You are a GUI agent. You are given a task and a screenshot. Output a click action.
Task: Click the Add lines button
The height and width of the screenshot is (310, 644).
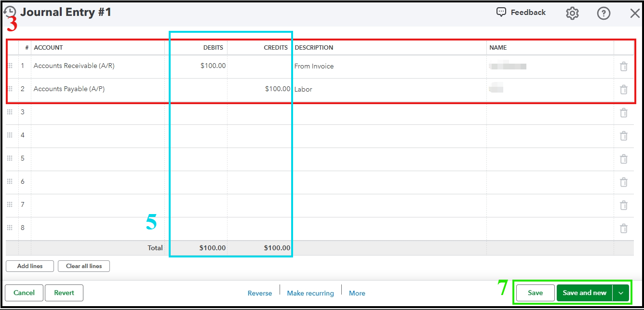pos(30,266)
